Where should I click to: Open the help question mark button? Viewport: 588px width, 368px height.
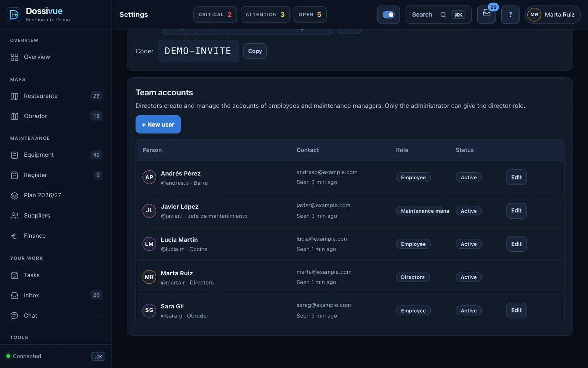(510, 15)
